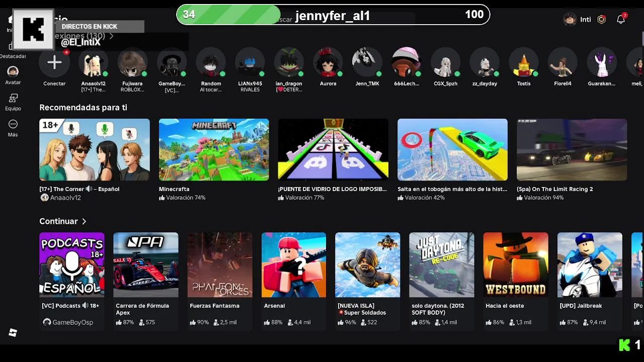Open On The Limit Racing 2 thumbnail
This screenshot has height=362, width=644.
tap(572, 149)
